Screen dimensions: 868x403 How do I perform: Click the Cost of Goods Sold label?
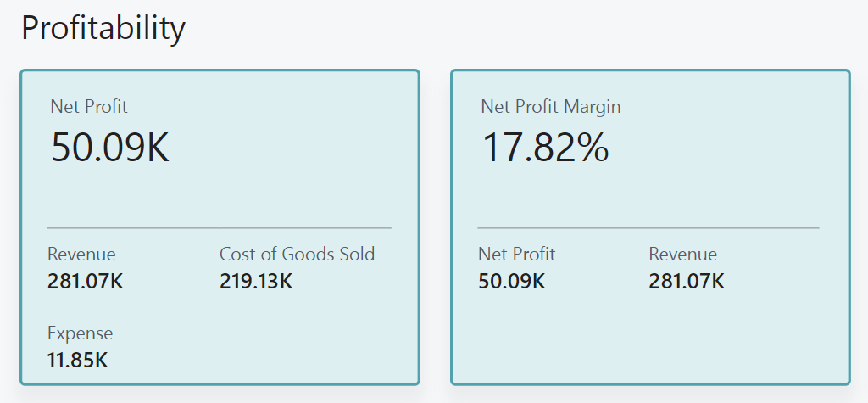pyautogui.click(x=297, y=254)
